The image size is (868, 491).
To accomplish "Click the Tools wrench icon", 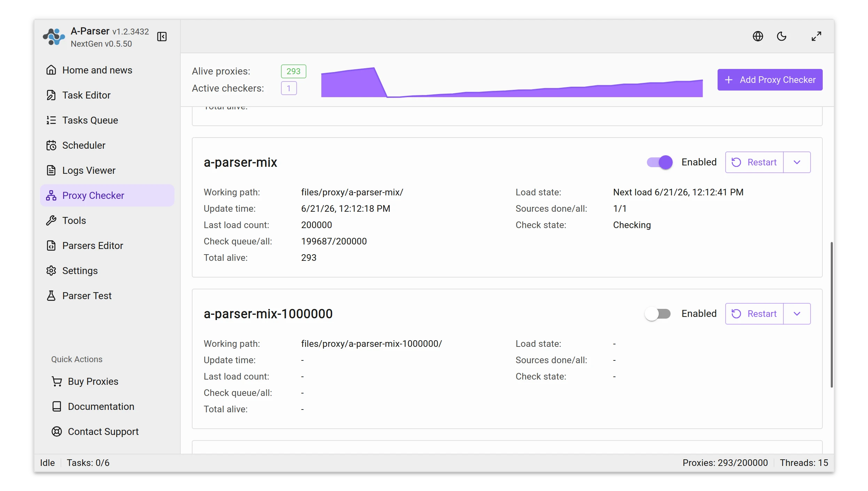I will point(51,220).
